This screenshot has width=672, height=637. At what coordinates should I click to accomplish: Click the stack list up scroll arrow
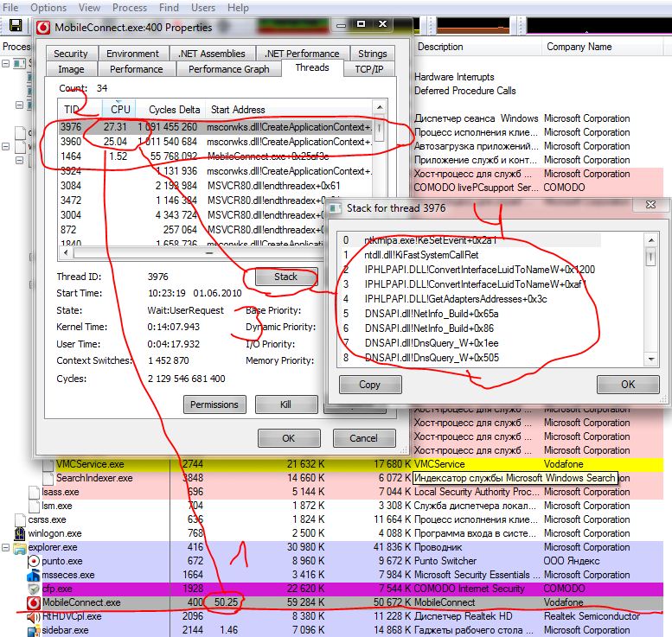pyautogui.click(x=651, y=240)
